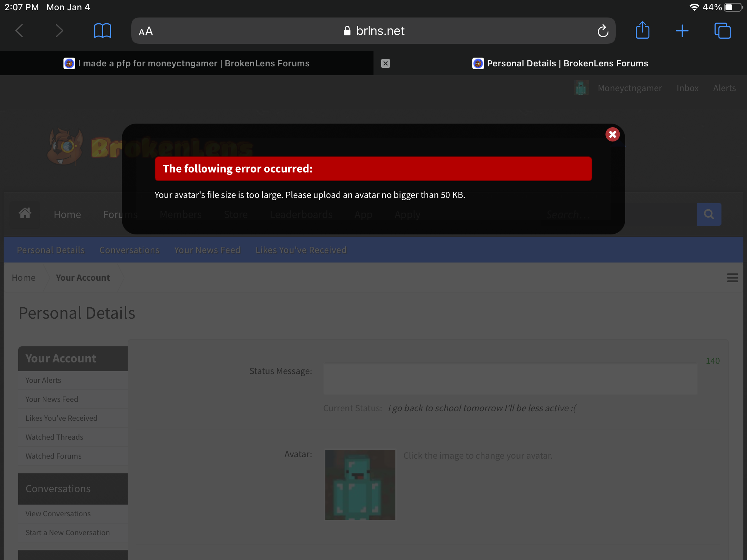
Task: Open the Safari share sheet
Action: [642, 30]
